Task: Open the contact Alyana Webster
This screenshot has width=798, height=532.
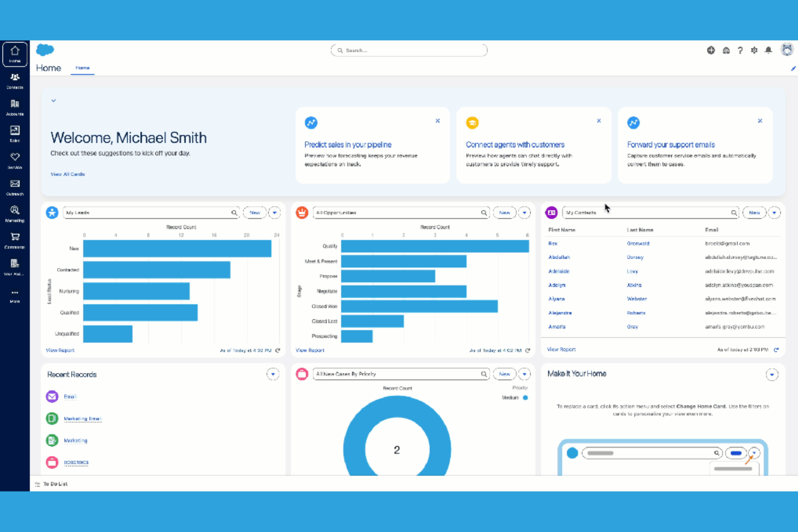Action: (x=556, y=299)
